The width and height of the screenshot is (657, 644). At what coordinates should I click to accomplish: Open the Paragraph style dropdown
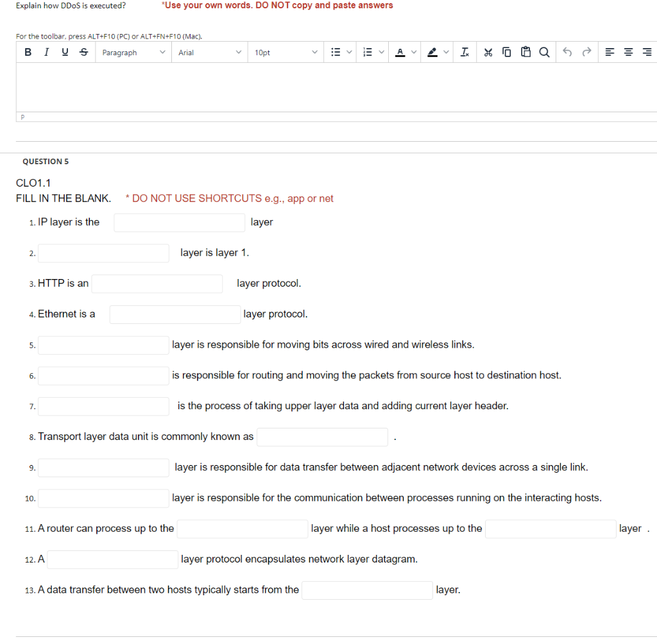133,52
